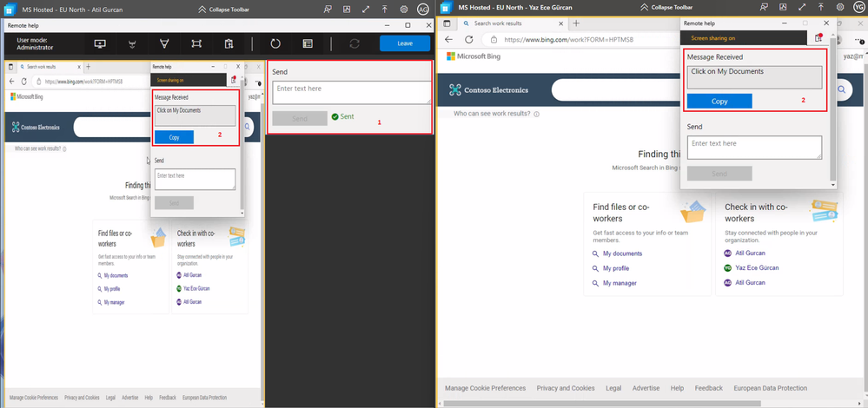Click Copy button in Yaz Ece's Remote help

coord(719,102)
